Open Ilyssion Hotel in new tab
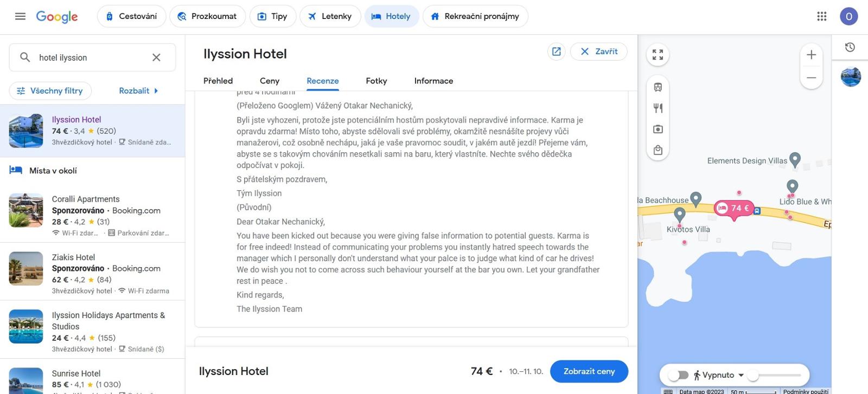This screenshot has width=868, height=394. (x=557, y=51)
